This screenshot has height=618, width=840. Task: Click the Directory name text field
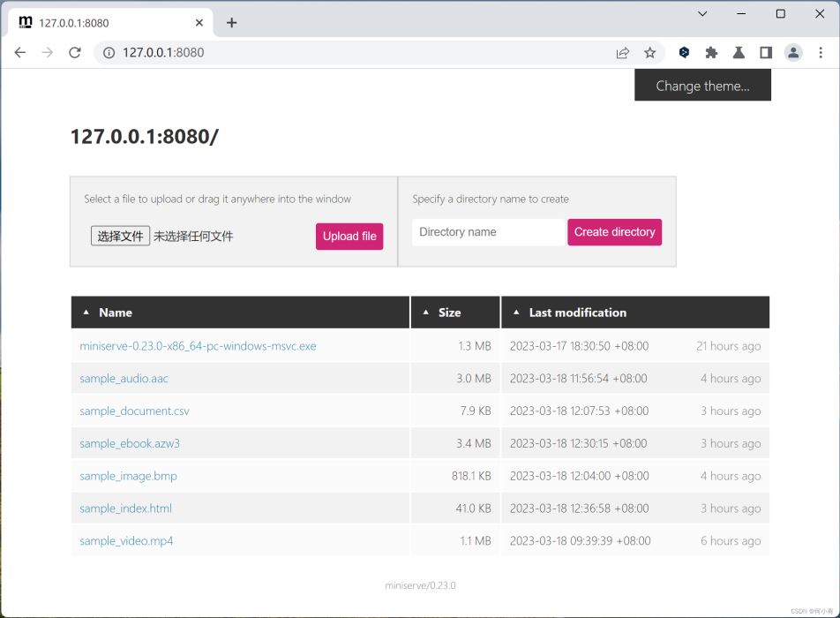point(488,232)
